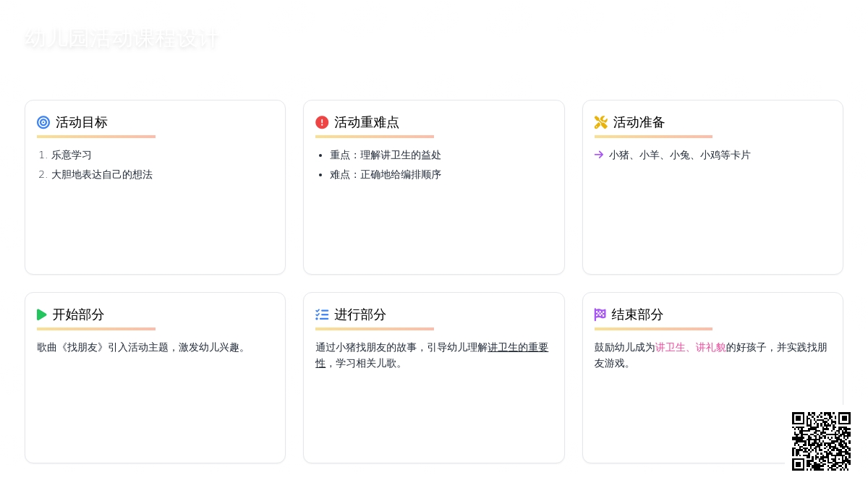The width and height of the screenshot is (868, 488).
Task: Click the text 通过小猪找朋友的故事
Action: tap(366, 347)
